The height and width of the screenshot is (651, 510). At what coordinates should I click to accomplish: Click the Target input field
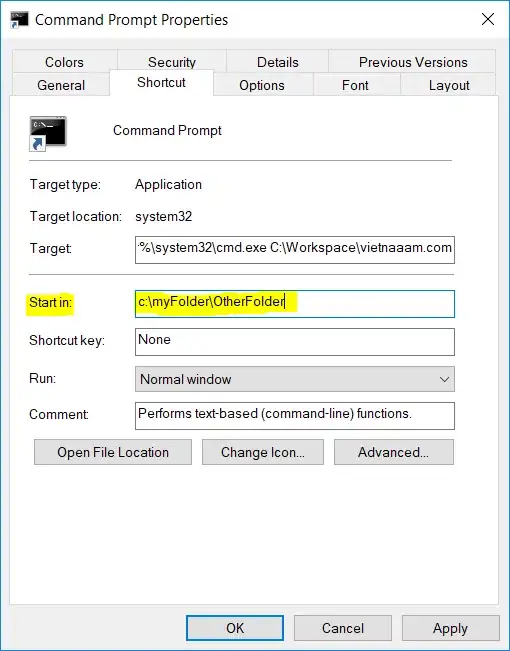pos(295,250)
